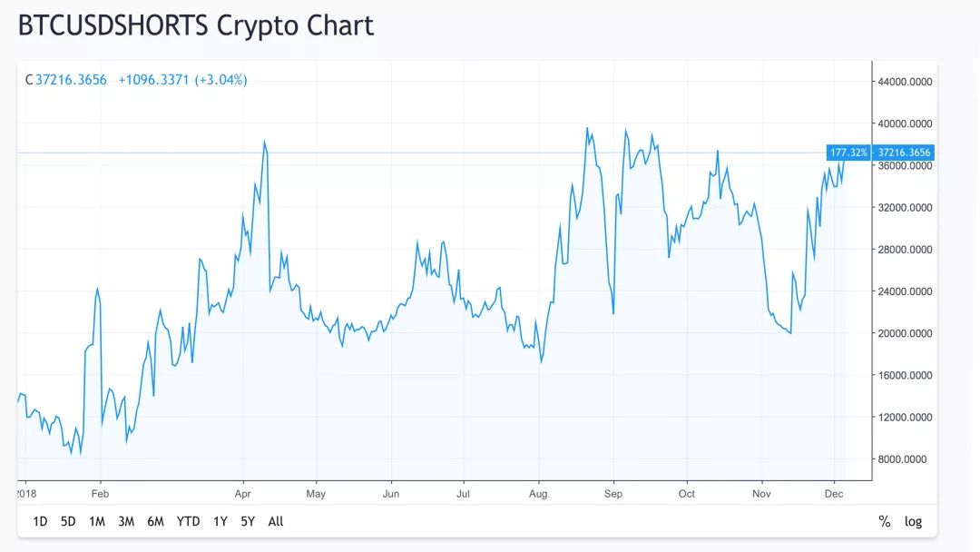Show the 5Y time range
This screenshot has height=552, width=980.
click(248, 521)
